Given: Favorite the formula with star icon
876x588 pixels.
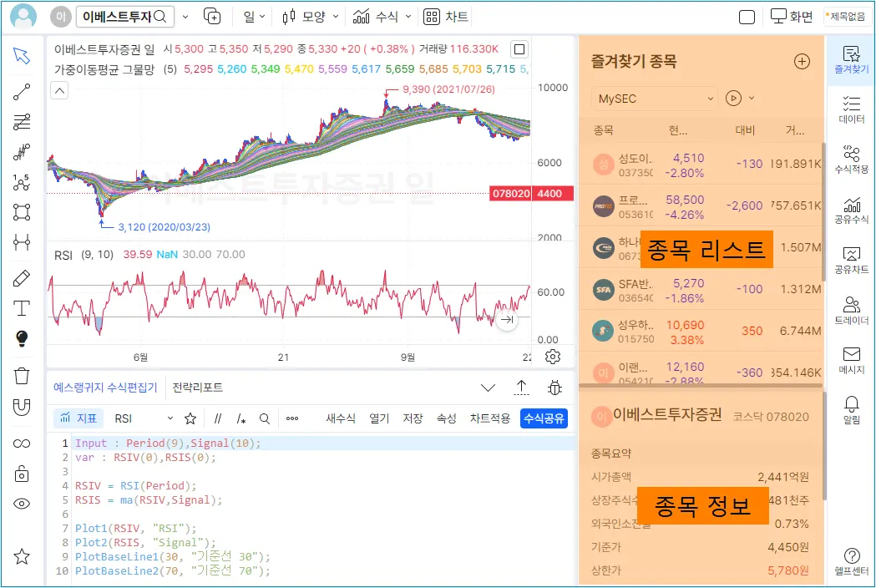Looking at the screenshot, I should pos(190,418).
